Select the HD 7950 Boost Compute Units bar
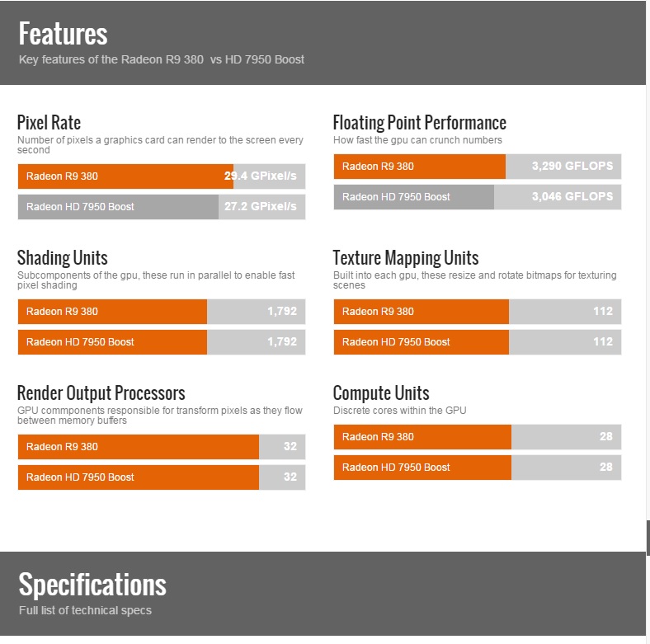The height and width of the screenshot is (644, 650). coord(477,468)
